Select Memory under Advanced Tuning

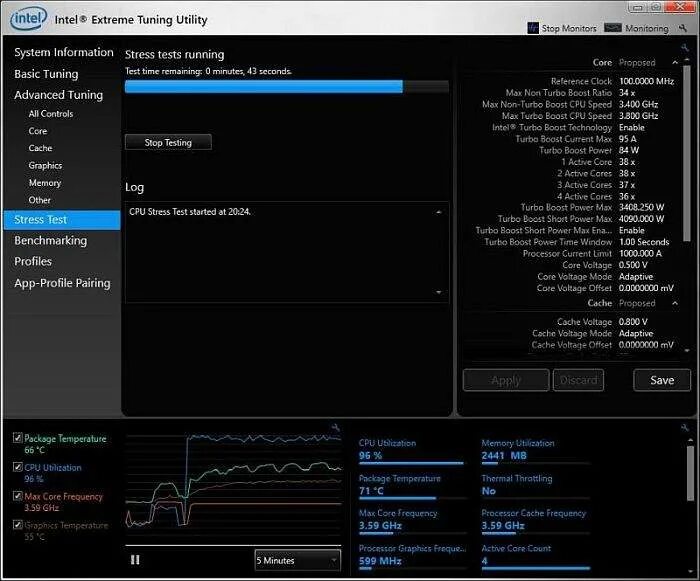(45, 183)
